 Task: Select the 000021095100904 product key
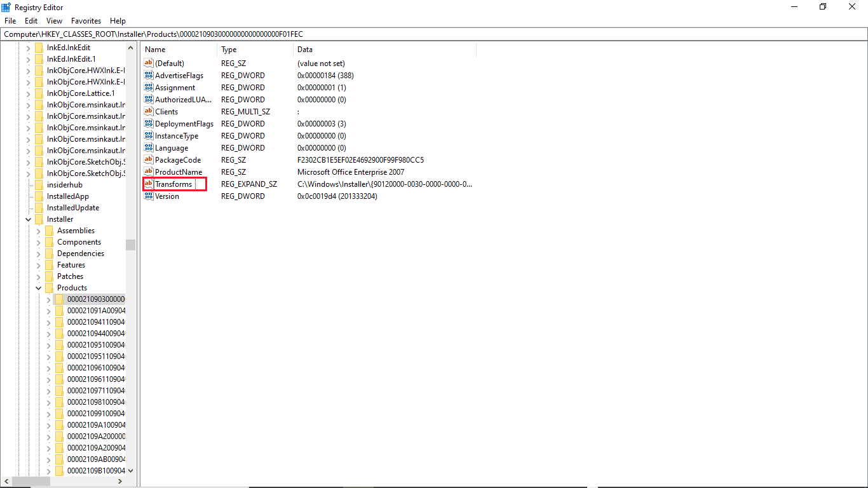(x=96, y=345)
